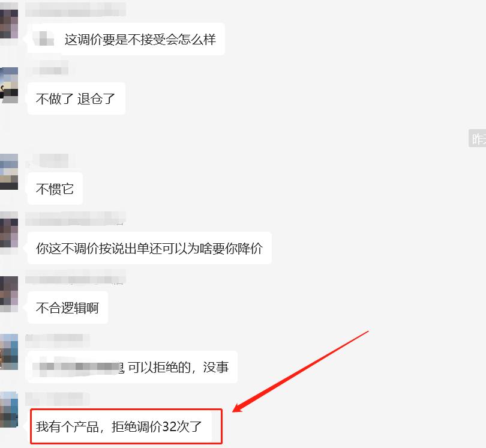This screenshot has width=486, height=448.
Task: Click the small blurred emoji before "这调价"
Action: [x=43, y=39]
